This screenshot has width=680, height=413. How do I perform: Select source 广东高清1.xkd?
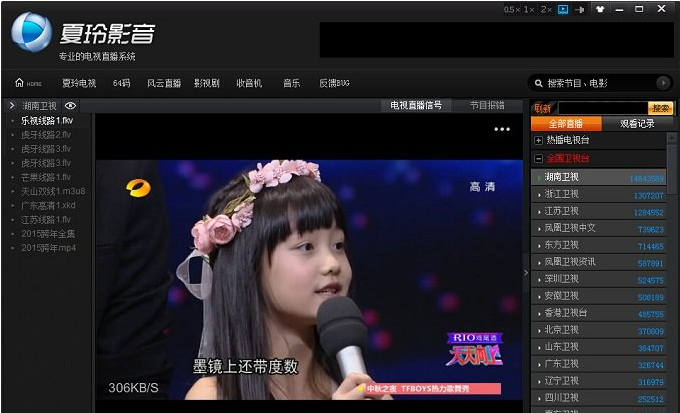[48, 205]
